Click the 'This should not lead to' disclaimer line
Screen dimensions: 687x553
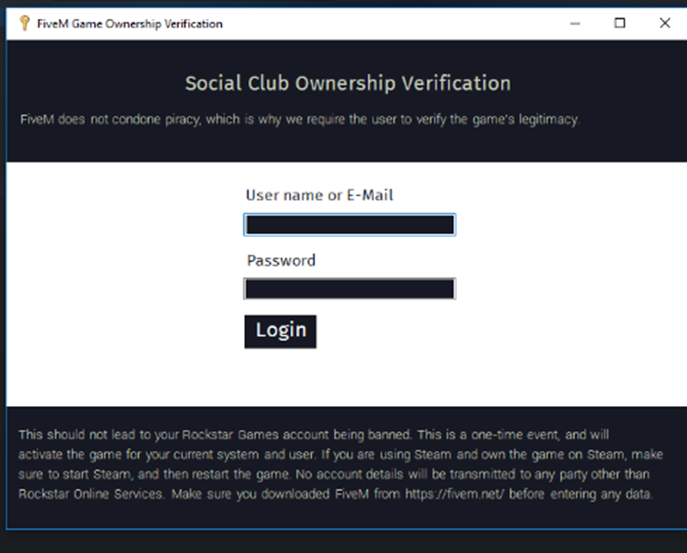coord(313,435)
